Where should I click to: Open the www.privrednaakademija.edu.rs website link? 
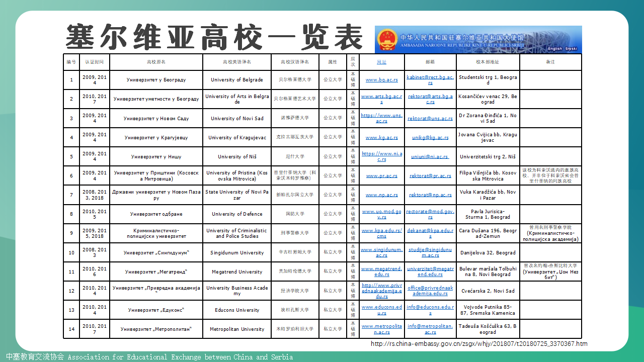(382, 291)
